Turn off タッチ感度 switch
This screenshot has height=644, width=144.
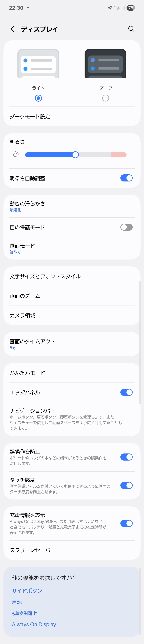[x=126, y=485]
